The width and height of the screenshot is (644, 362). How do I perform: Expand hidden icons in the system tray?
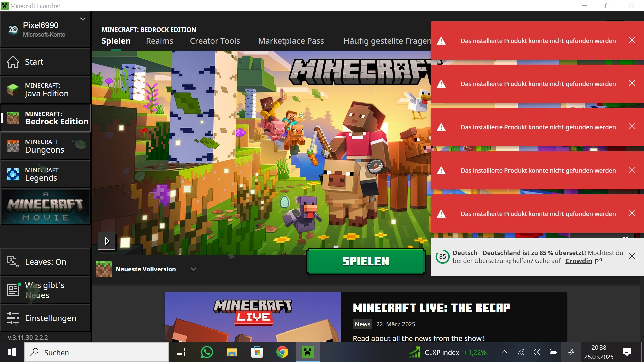tap(504, 352)
